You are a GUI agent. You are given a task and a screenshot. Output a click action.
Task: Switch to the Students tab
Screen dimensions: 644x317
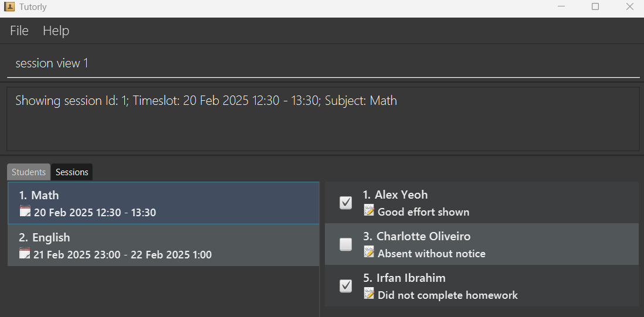coord(28,172)
